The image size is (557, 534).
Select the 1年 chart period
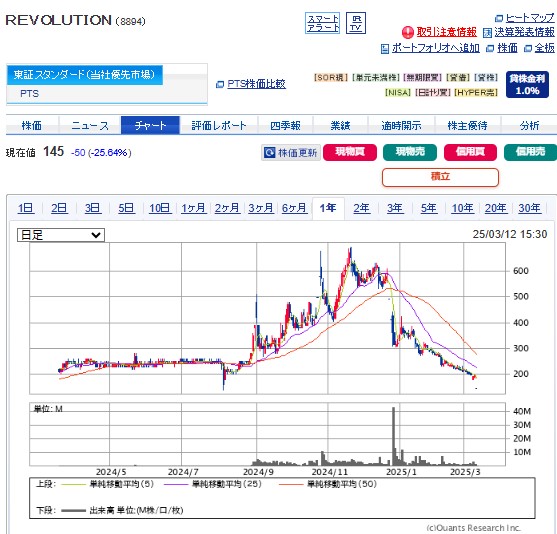point(328,208)
